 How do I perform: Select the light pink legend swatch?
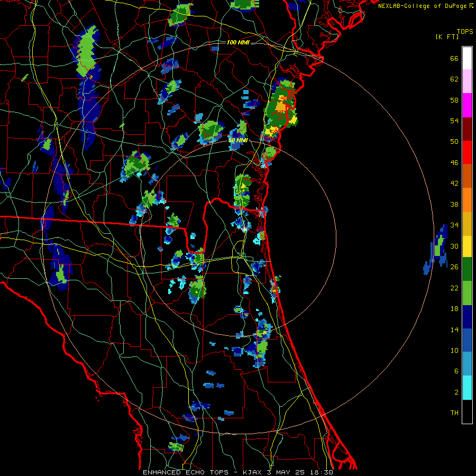[x=467, y=81]
